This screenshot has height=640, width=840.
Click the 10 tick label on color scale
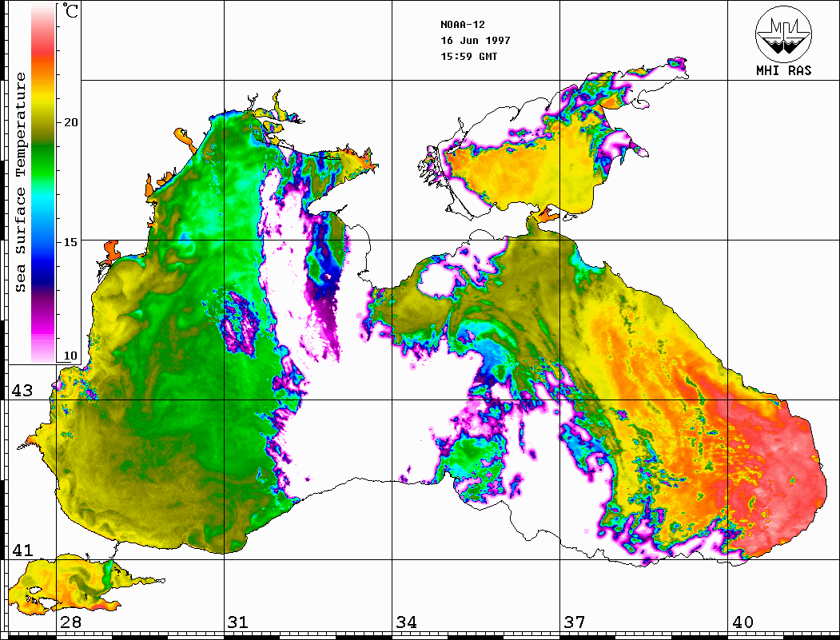click(70, 356)
